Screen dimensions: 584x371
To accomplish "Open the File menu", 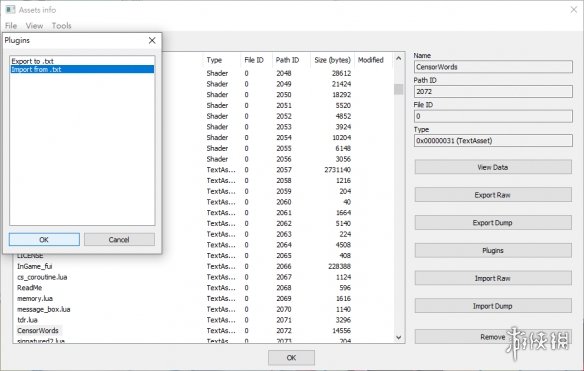I will [11, 26].
